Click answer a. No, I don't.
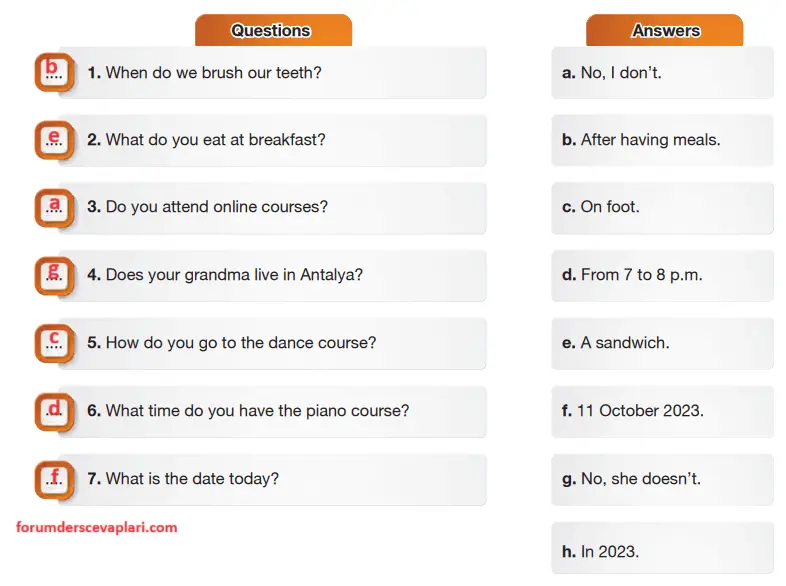 click(x=662, y=73)
